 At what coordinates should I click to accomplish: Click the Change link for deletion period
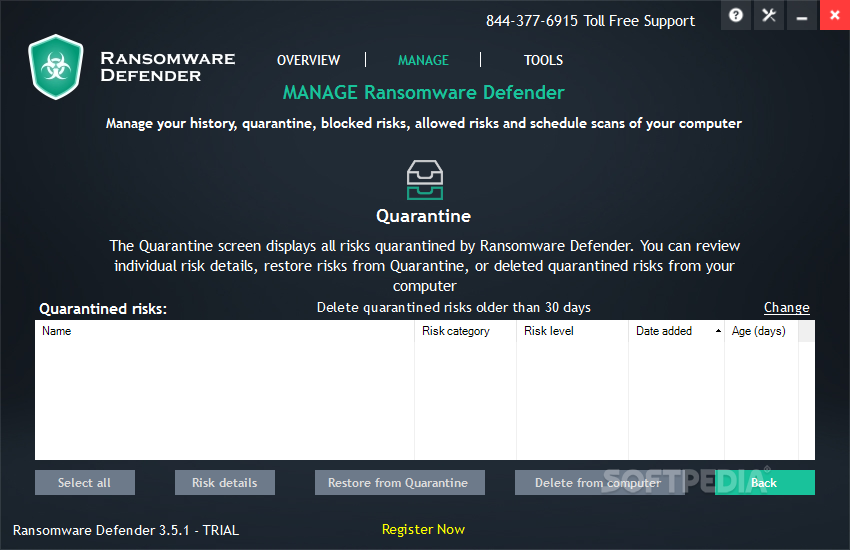pyautogui.click(x=787, y=307)
